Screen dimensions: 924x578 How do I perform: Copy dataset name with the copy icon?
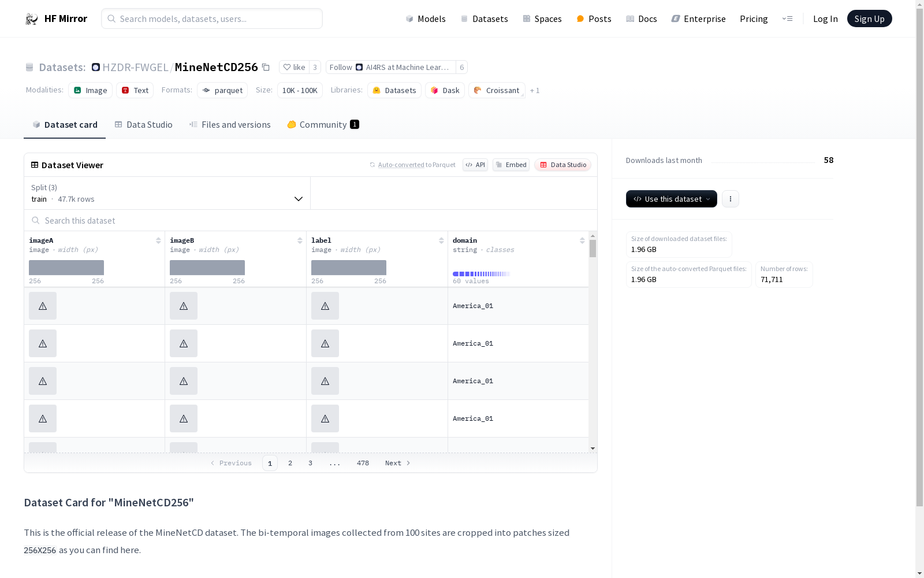click(266, 67)
